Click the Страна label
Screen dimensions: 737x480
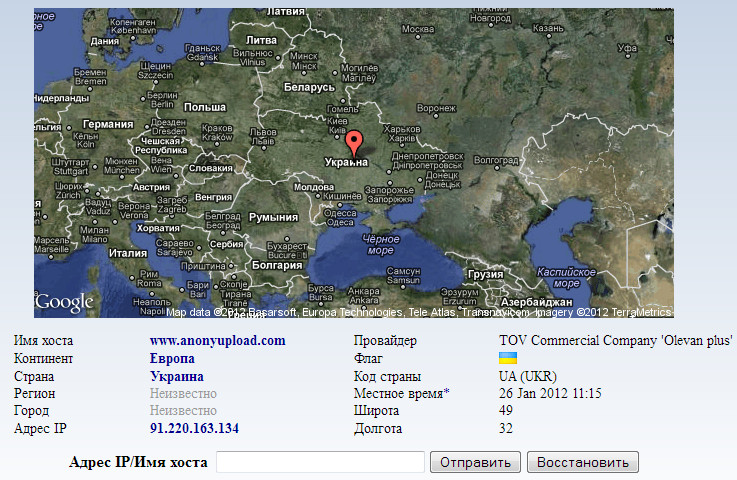pos(34,376)
